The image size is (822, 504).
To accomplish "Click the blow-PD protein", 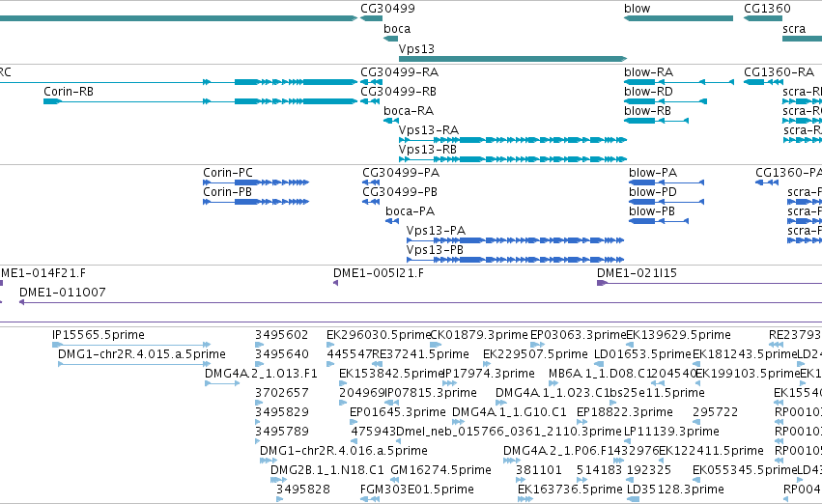I will (666, 202).
